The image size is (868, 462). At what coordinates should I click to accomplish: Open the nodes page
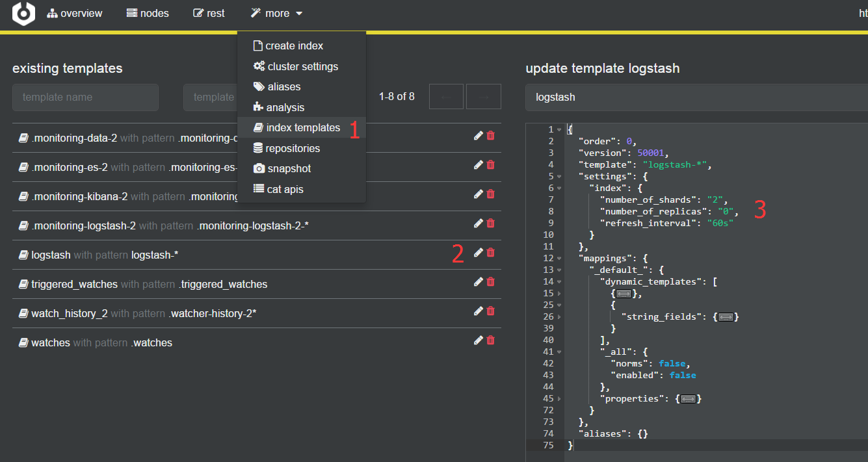148,13
